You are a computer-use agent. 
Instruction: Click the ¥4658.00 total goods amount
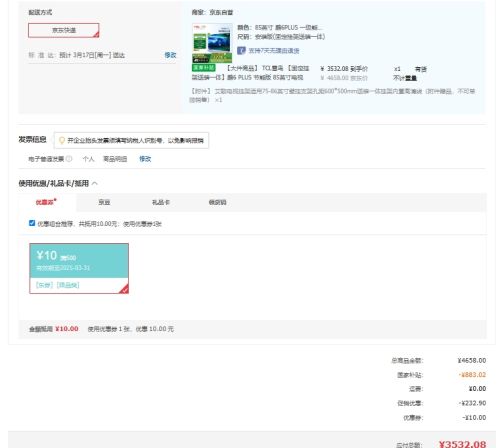[472, 360]
